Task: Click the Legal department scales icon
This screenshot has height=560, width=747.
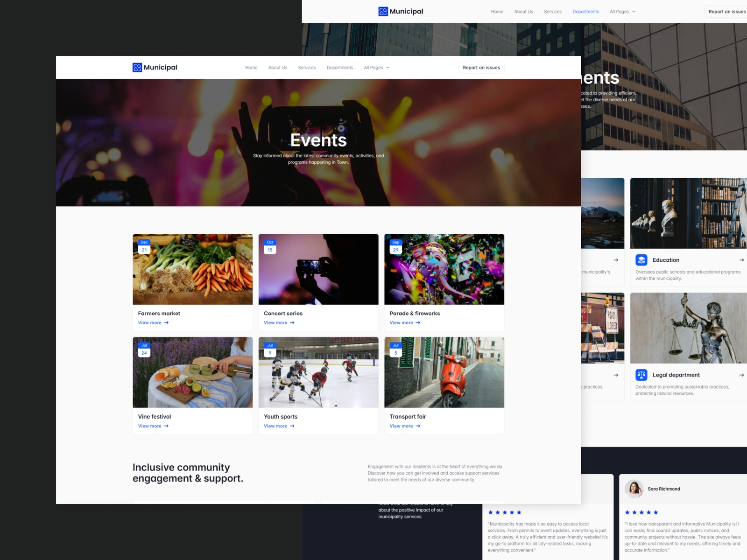Action: [x=641, y=375]
